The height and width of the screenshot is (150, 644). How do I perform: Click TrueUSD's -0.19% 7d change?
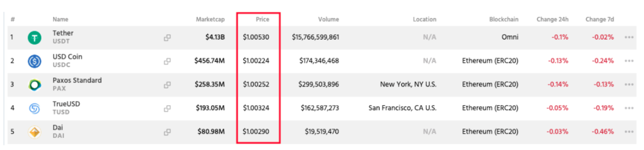tap(604, 108)
